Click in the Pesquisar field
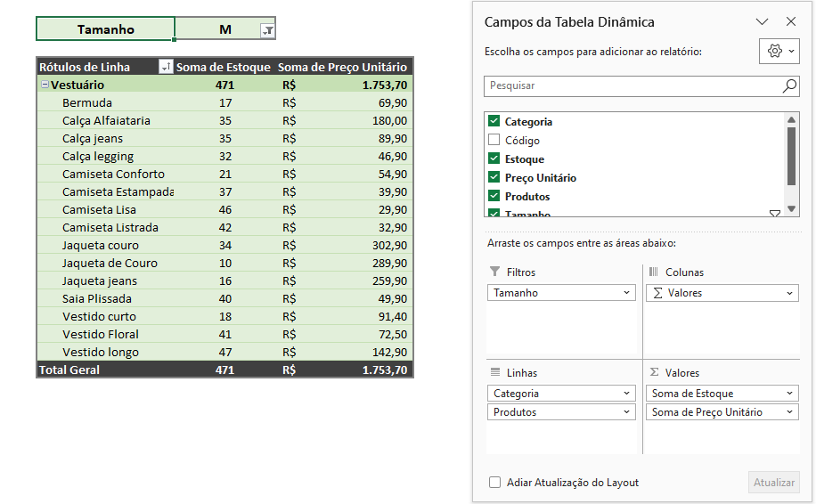This screenshot has height=504, width=816. (x=632, y=85)
